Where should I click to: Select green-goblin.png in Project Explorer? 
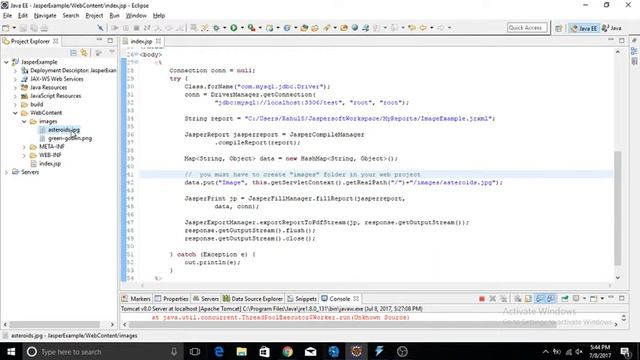70,138
